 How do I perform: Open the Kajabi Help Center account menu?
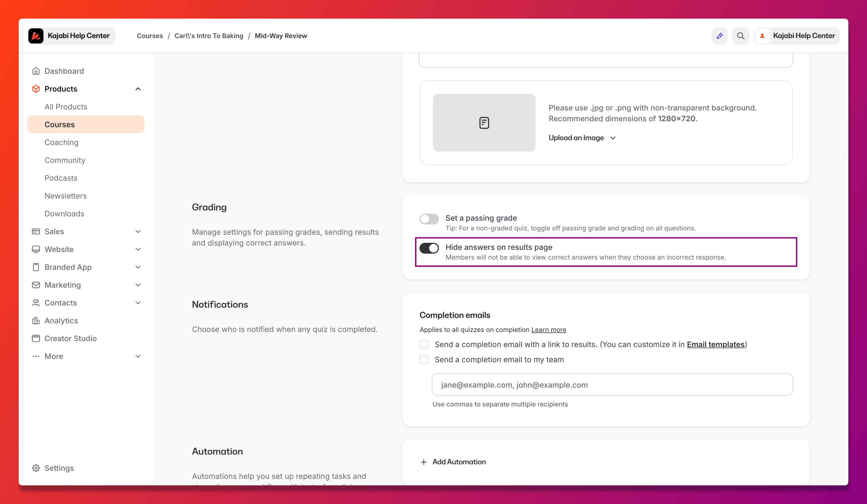click(797, 36)
